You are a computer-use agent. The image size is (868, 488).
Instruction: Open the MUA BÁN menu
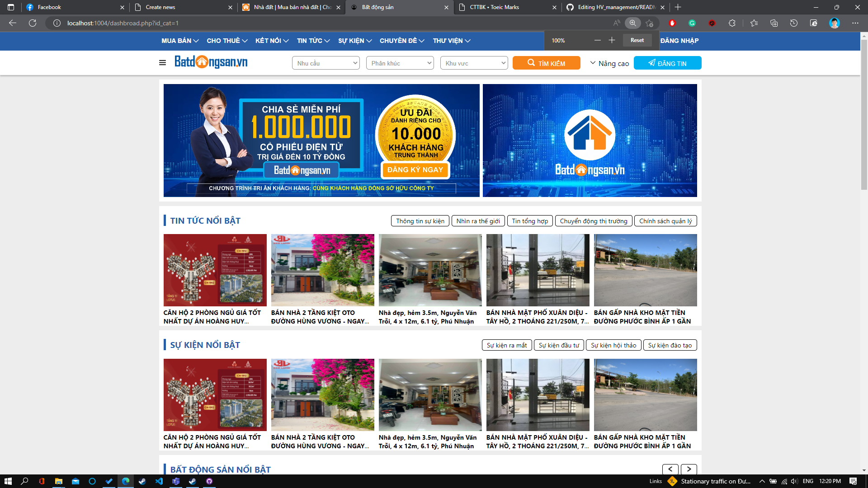[x=179, y=41]
